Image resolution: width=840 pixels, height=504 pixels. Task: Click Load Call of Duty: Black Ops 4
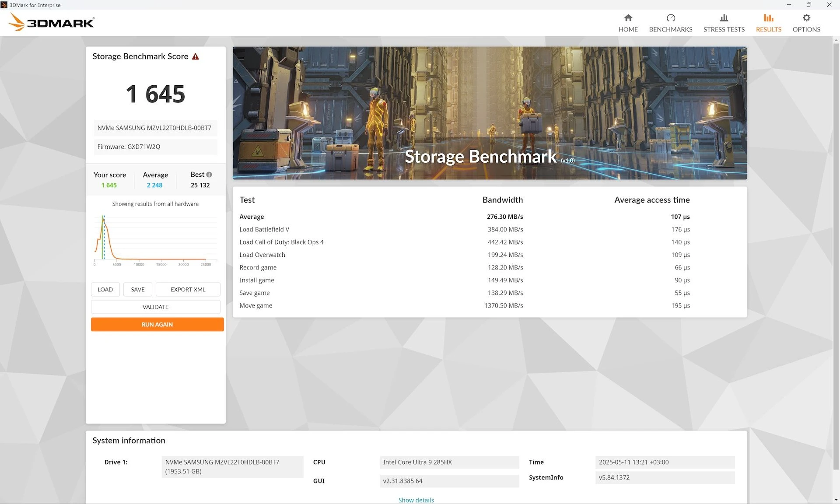click(281, 242)
